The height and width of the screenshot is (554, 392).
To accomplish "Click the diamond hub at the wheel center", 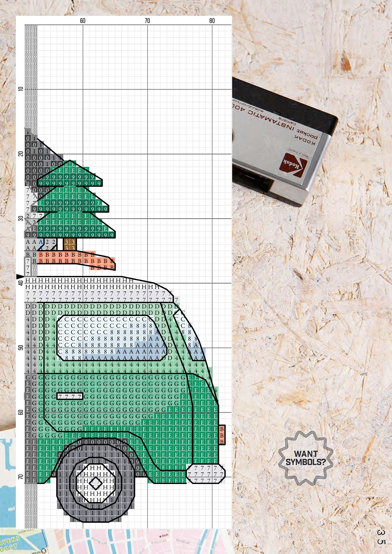I will click(x=96, y=483).
